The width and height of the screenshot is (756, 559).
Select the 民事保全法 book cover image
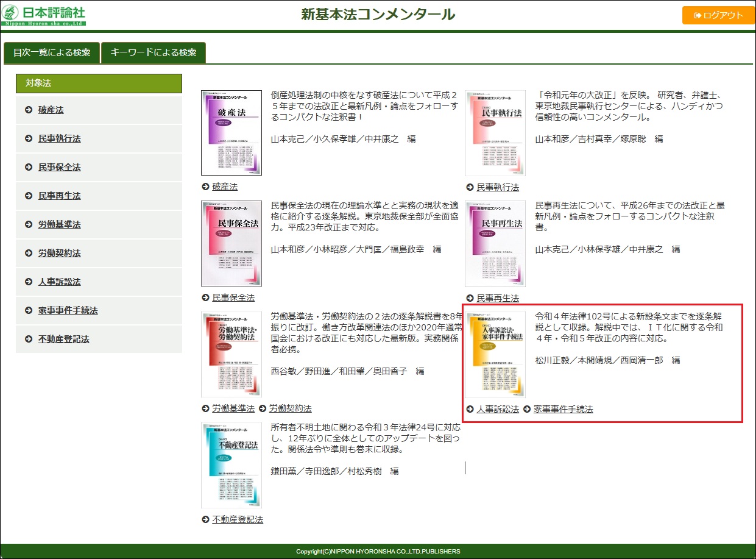(231, 244)
